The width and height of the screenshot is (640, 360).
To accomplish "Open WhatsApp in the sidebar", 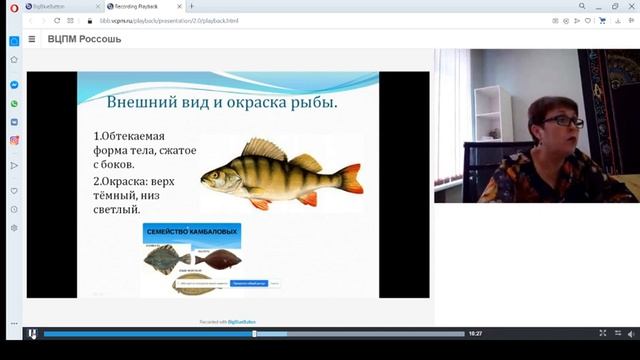I will 14,104.
